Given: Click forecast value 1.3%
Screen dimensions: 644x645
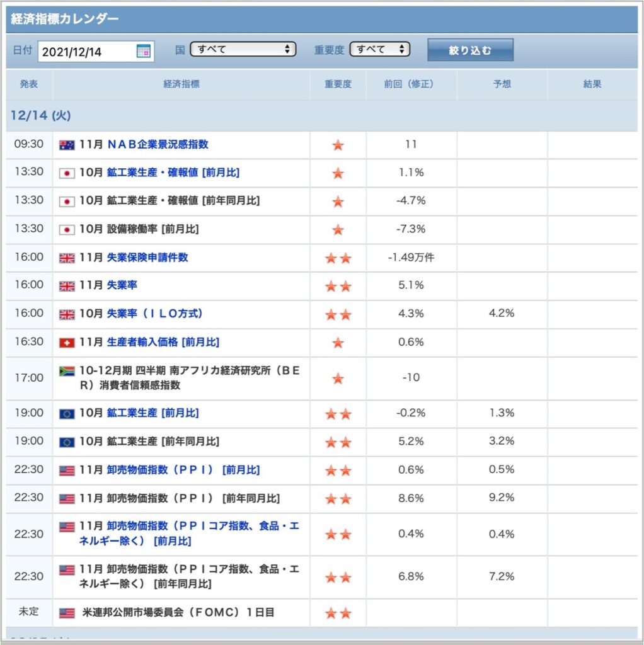Looking at the screenshot, I should (x=502, y=413).
